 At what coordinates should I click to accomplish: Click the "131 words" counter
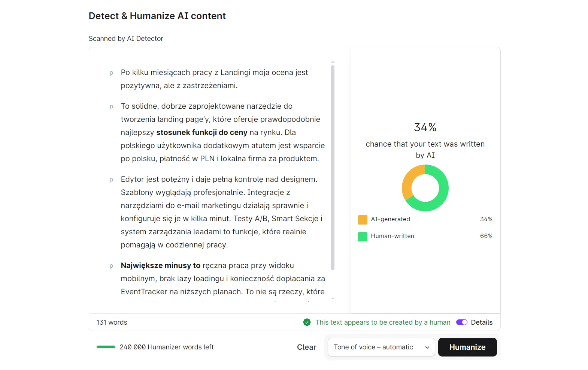click(x=111, y=322)
